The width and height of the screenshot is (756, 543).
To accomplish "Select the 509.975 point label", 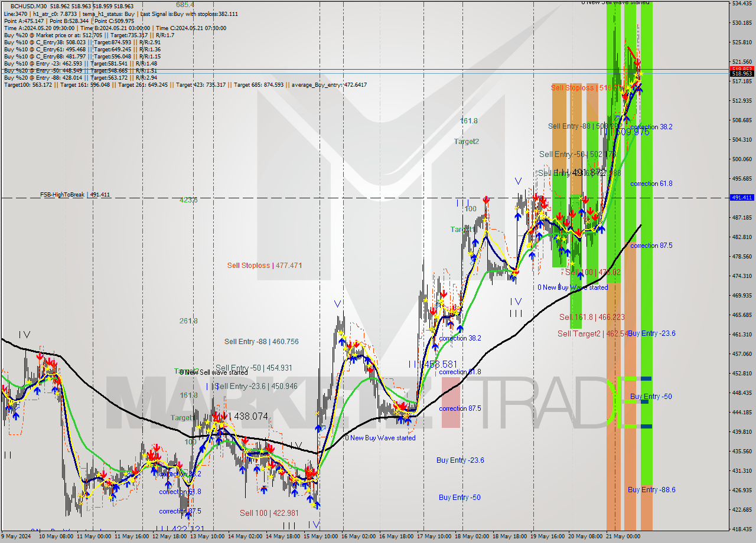I will [x=633, y=132].
